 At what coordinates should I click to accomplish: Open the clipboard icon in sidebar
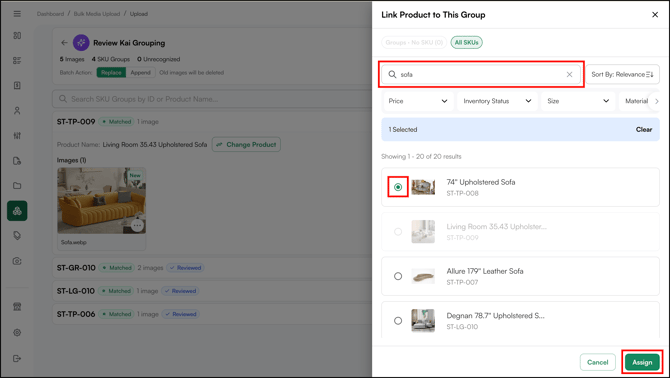pyautogui.click(x=17, y=85)
